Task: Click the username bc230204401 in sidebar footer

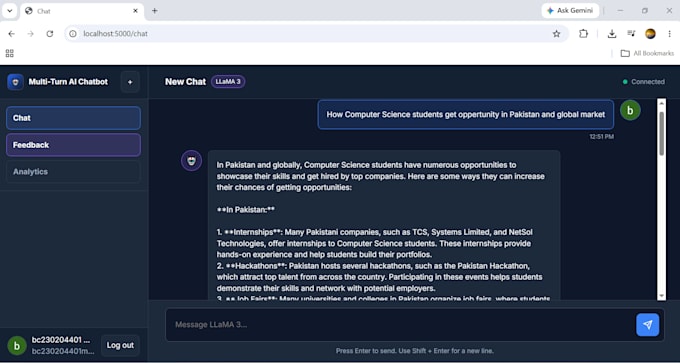Action: [x=61, y=340]
